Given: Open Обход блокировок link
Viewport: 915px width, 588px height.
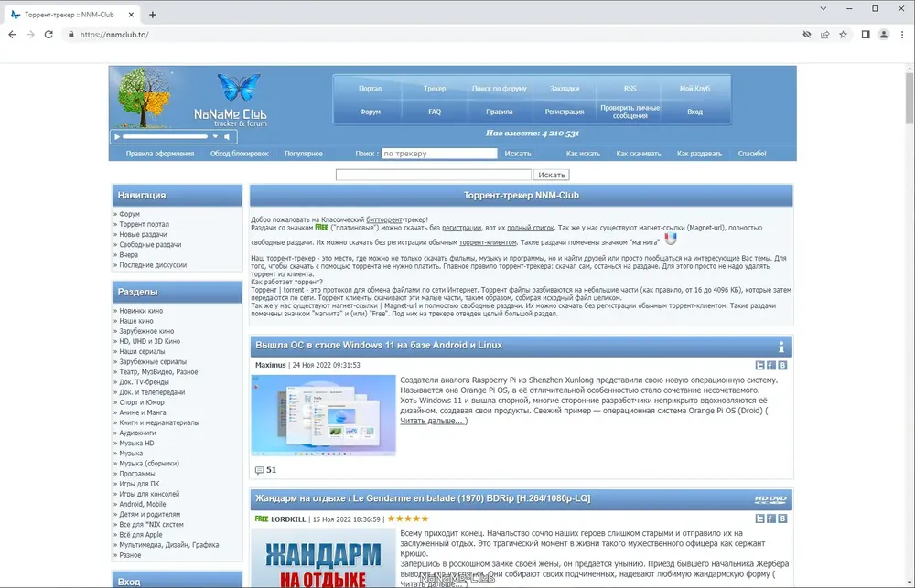Looking at the screenshot, I should coord(239,154).
